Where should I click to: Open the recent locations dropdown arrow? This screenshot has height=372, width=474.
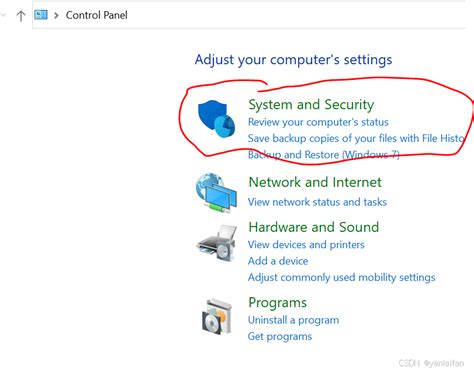tap(3, 15)
